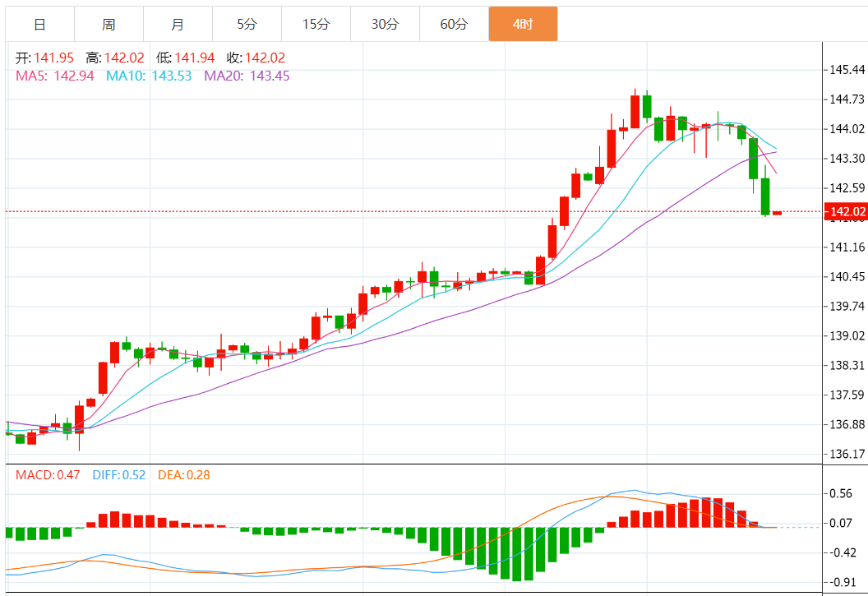Click the 139.74 price axis label
The image size is (868, 596).
pos(847,307)
